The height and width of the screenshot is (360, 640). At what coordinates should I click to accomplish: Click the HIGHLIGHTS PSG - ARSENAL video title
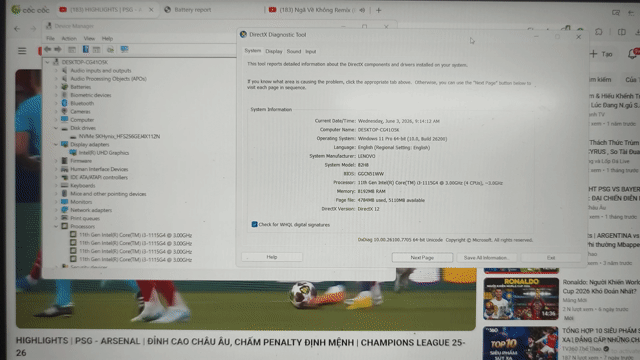(241, 347)
